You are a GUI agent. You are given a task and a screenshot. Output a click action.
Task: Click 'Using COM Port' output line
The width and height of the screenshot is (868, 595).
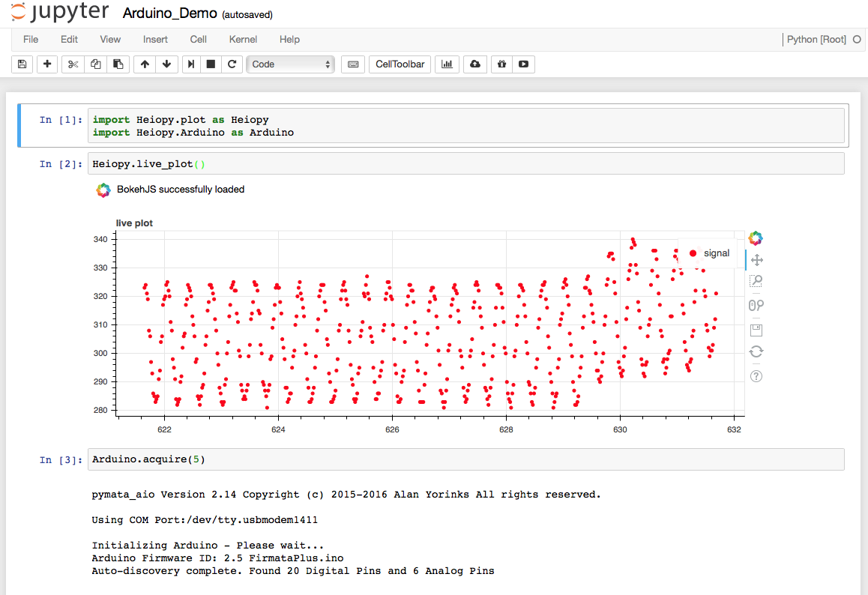205,520
